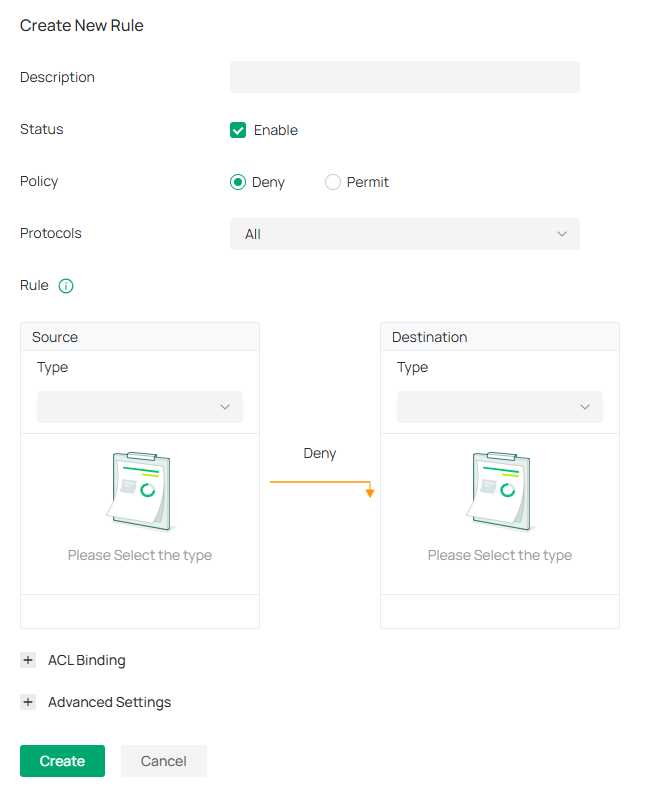Expand the ACL Binding section label
This screenshot has width=672, height=786.
click(87, 661)
